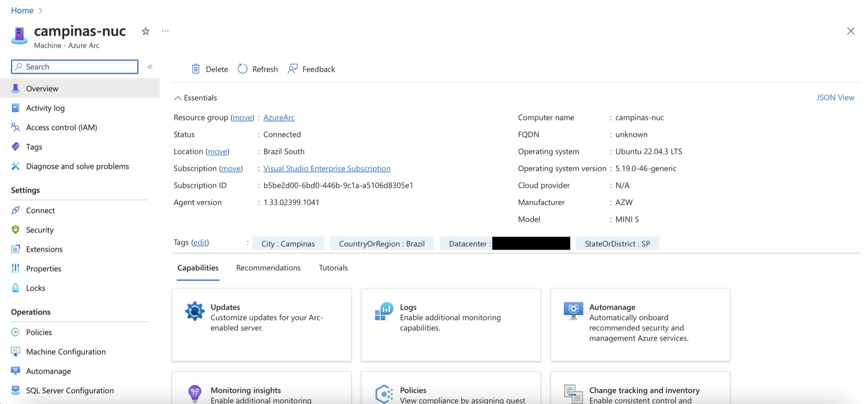868x404 pixels.
Task: Click move link next to Resource group
Action: tap(242, 117)
